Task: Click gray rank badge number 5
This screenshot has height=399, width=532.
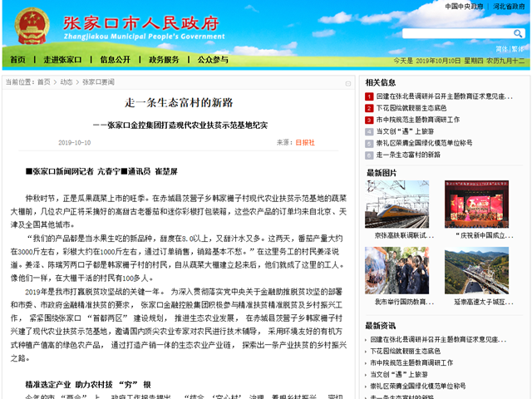Action: coord(369,143)
